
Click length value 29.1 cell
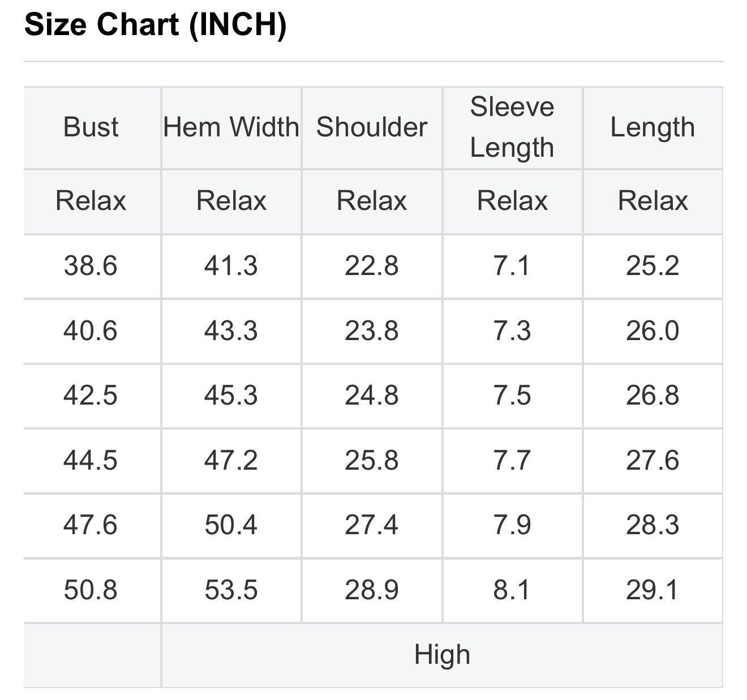pos(652,590)
